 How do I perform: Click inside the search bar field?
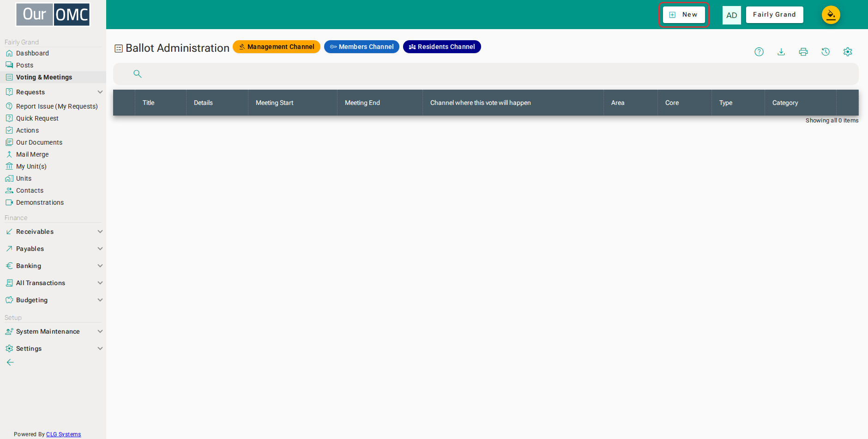pos(486,74)
